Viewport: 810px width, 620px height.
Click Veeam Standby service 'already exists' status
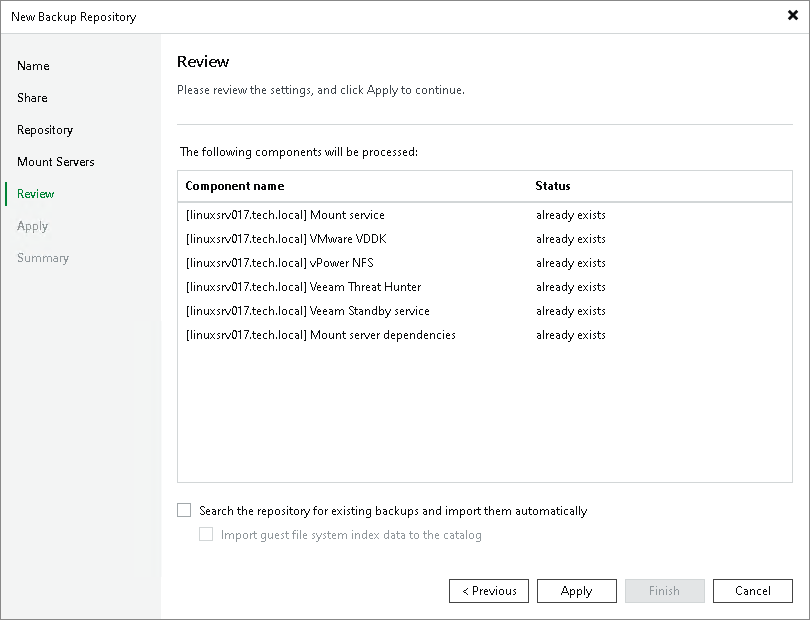[571, 311]
